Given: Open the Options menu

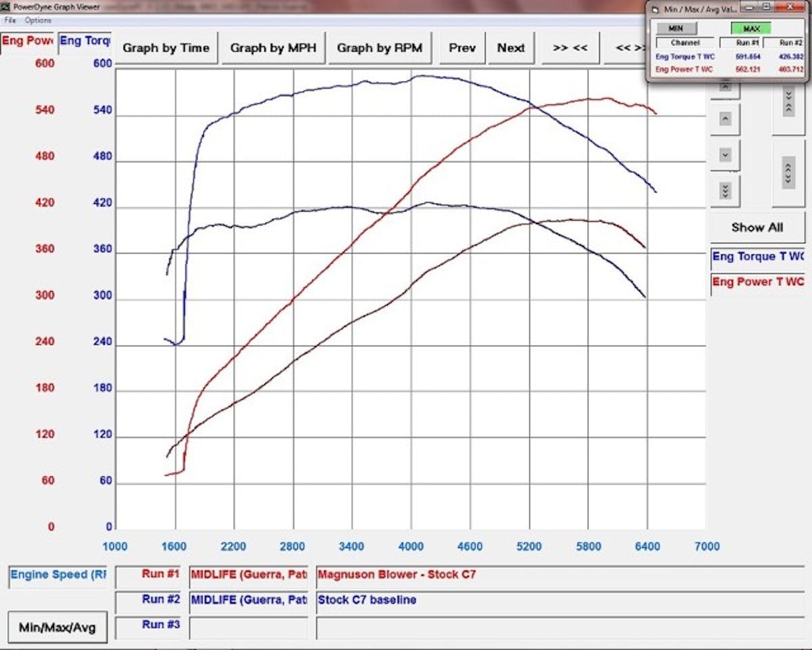Looking at the screenshot, I should [x=37, y=20].
